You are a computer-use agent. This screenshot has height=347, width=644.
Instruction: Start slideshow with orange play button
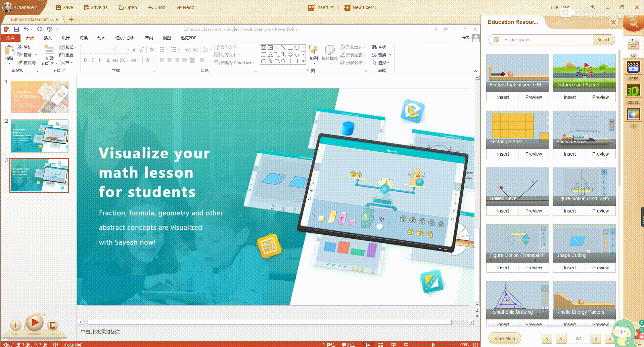[35, 323]
